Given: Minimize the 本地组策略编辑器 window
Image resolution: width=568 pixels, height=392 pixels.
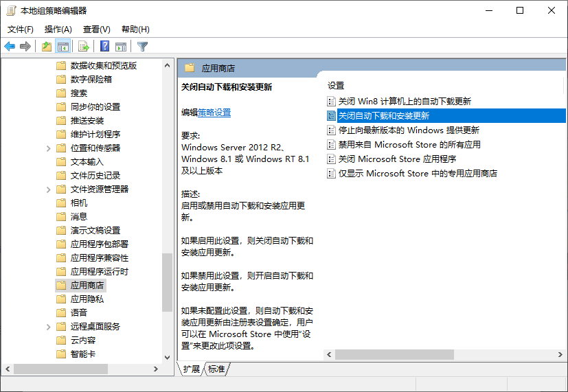Looking at the screenshot, I should point(489,10).
